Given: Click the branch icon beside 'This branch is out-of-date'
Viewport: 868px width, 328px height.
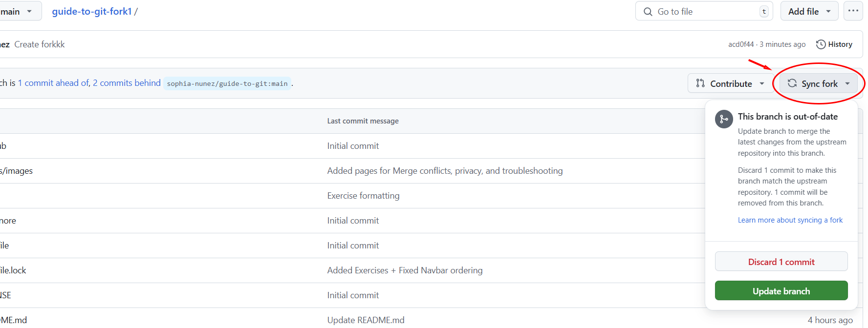Looking at the screenshot, I should pyautogui.click(x=724, y=119).
